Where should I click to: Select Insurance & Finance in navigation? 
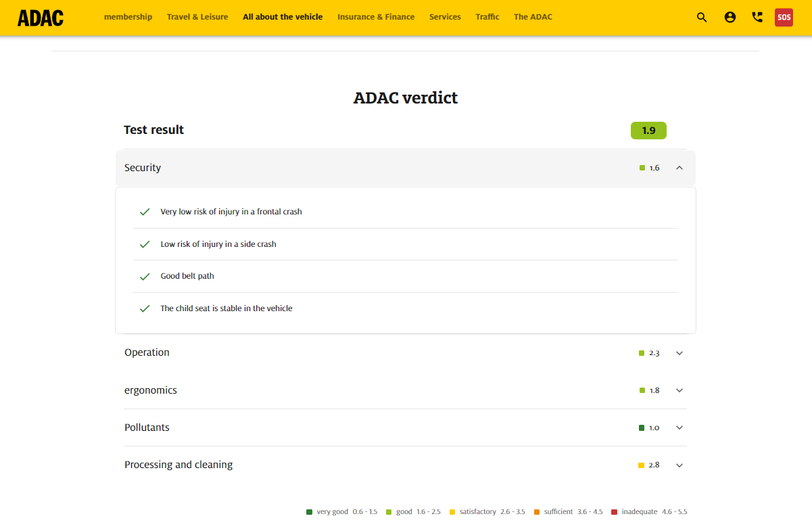[376, 17]
